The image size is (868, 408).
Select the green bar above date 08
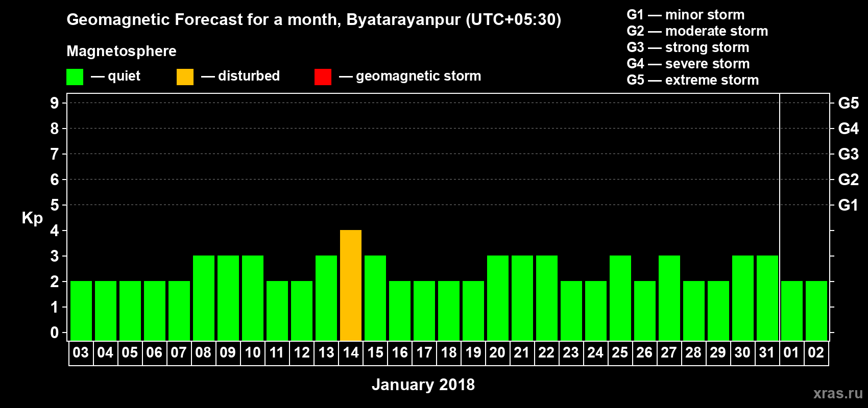coord(204,298)
